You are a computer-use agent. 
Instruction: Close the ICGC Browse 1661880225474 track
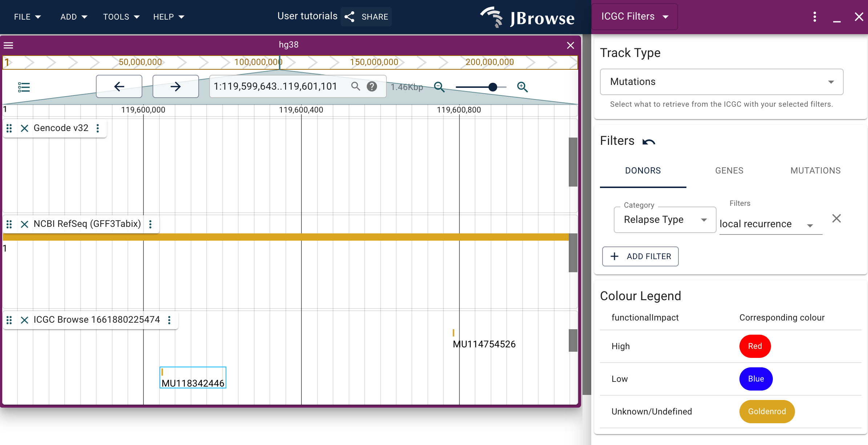point(24,320)
